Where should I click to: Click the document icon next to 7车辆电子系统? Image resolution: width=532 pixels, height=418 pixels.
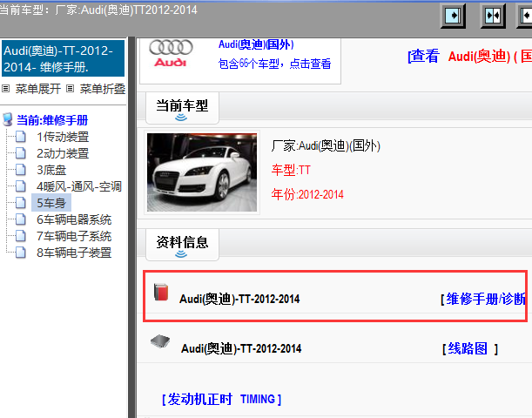[21, 236]
